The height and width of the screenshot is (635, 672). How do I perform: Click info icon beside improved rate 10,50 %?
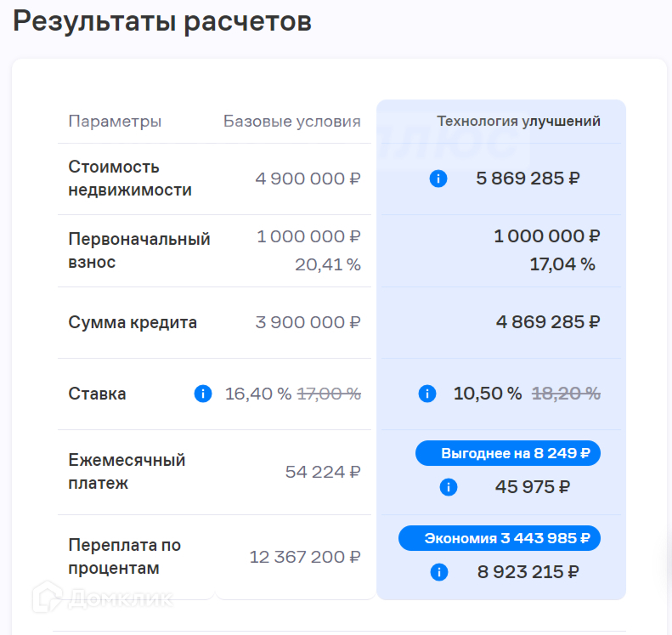pos(427,394)
